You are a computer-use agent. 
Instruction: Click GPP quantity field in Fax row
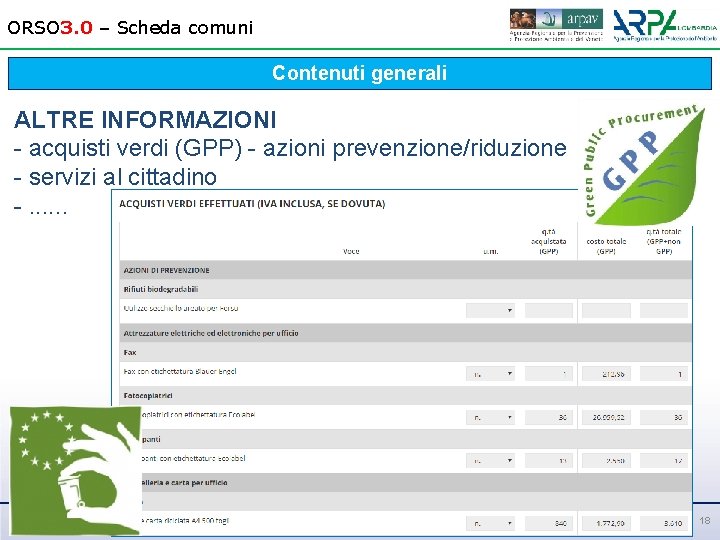click(549, 374)
